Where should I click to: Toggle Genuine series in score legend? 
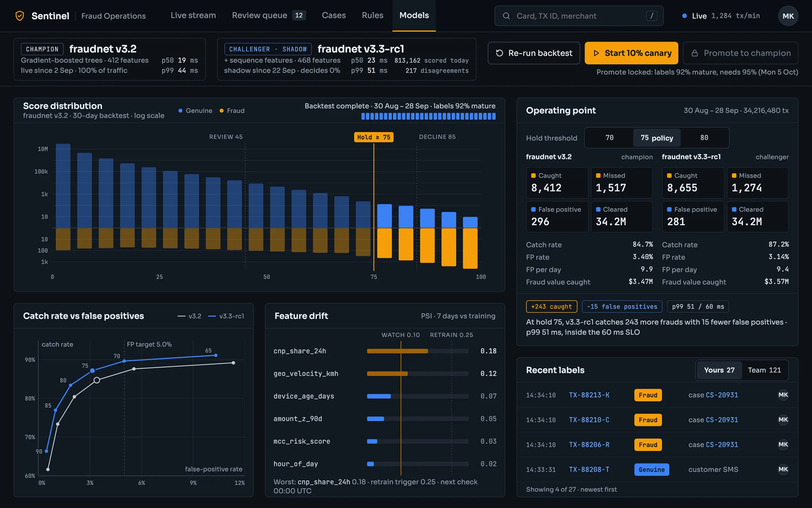(x=195, y=111)
